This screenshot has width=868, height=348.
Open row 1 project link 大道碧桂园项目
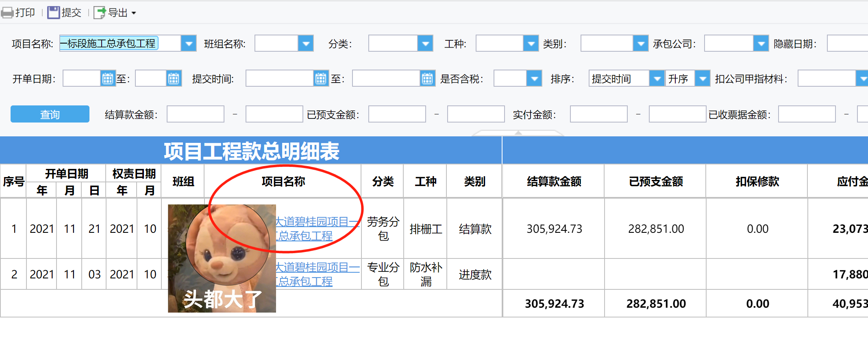[318, 229]
